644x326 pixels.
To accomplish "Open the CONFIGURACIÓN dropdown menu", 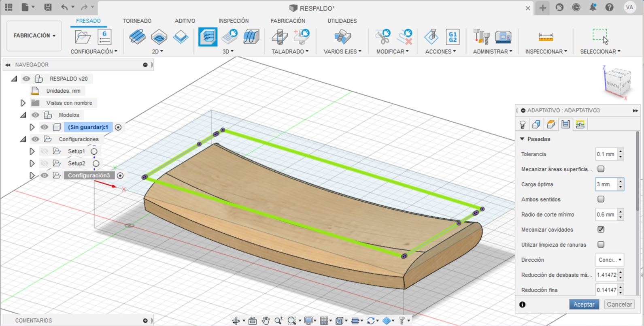I will point(94,51).
